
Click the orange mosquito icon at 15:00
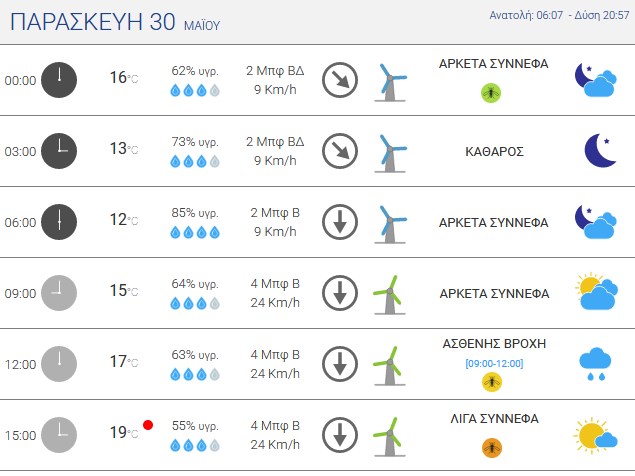(492, 448)
